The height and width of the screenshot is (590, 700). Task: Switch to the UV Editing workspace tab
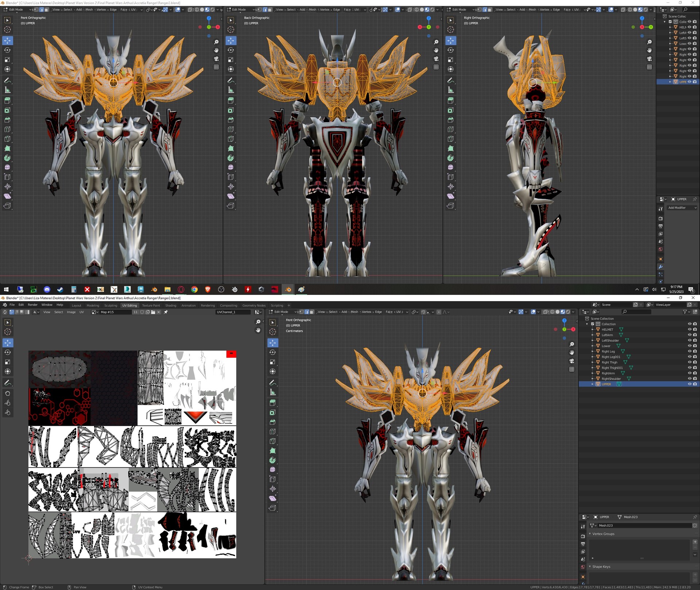130,305
